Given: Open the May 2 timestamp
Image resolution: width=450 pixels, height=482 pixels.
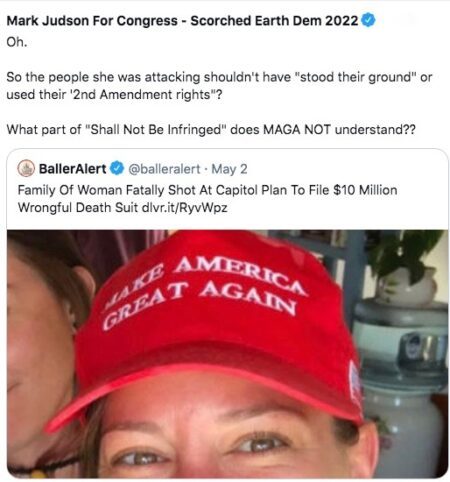Looking at the screenshot, I should tap(229, 169).
